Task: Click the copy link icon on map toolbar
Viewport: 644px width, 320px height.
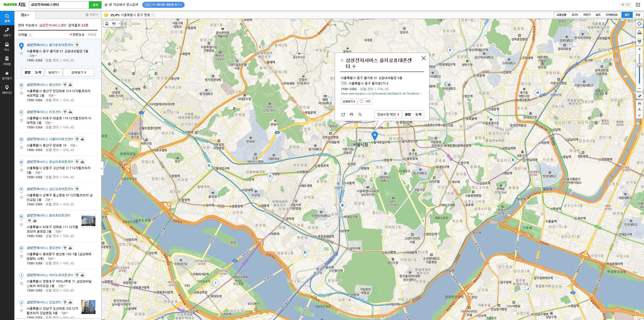Action: [639, 115]
